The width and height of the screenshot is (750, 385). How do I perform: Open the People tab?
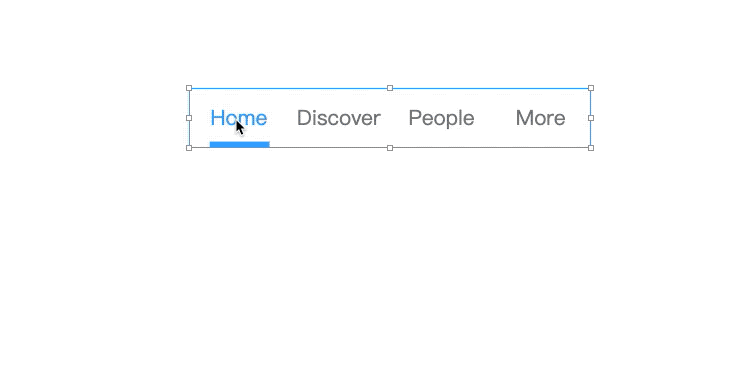tap(441, 119)
